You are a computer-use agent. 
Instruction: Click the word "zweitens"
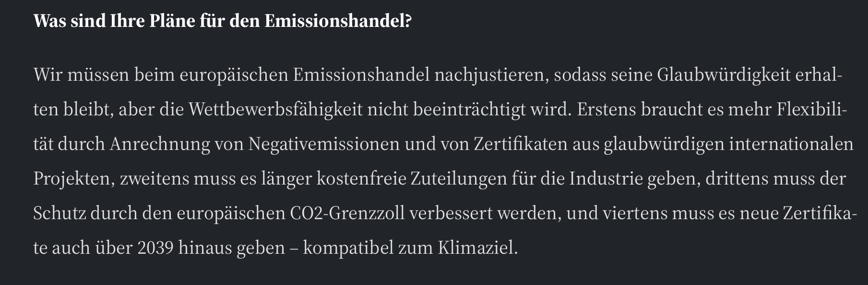pyautogui.click(x=154, y=179)
